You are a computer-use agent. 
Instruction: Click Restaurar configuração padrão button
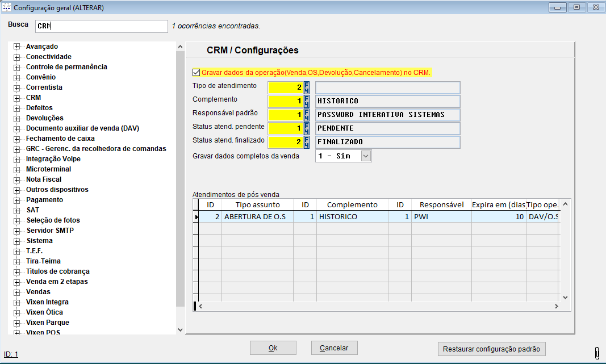492,349
